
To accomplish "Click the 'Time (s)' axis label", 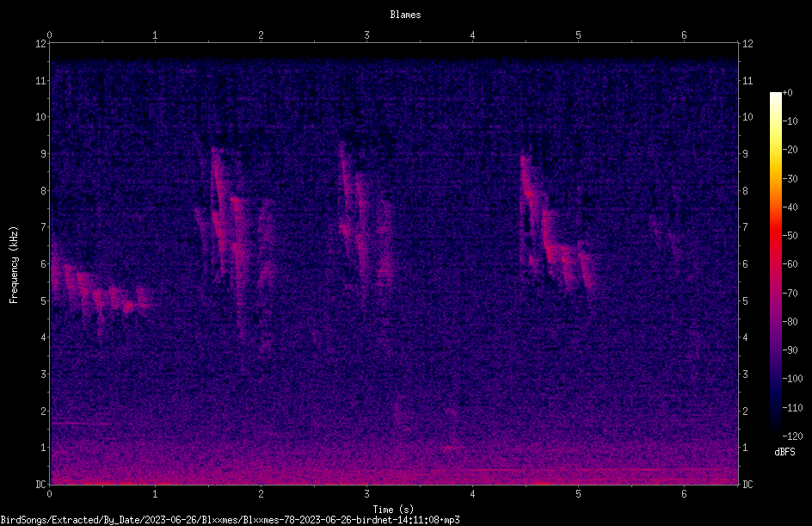I will pos(394,510).
